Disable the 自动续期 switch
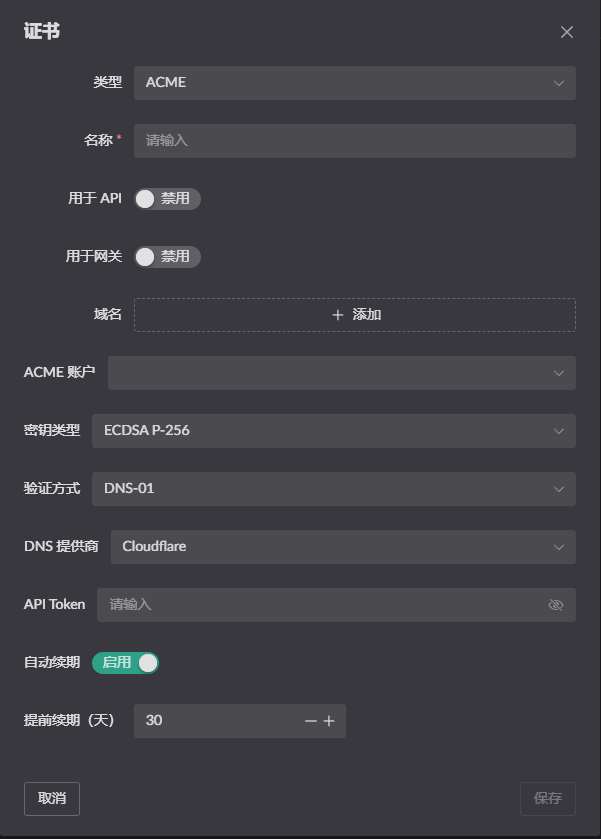 click(125, 662)
